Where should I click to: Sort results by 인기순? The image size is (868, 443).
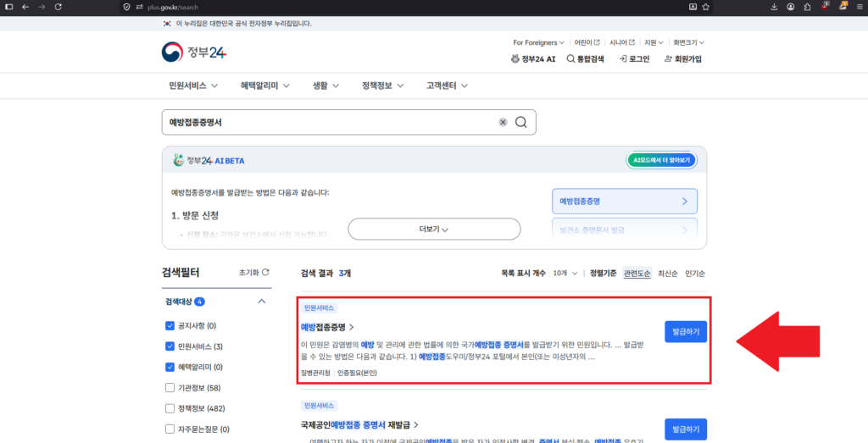(x=695, y=274)
